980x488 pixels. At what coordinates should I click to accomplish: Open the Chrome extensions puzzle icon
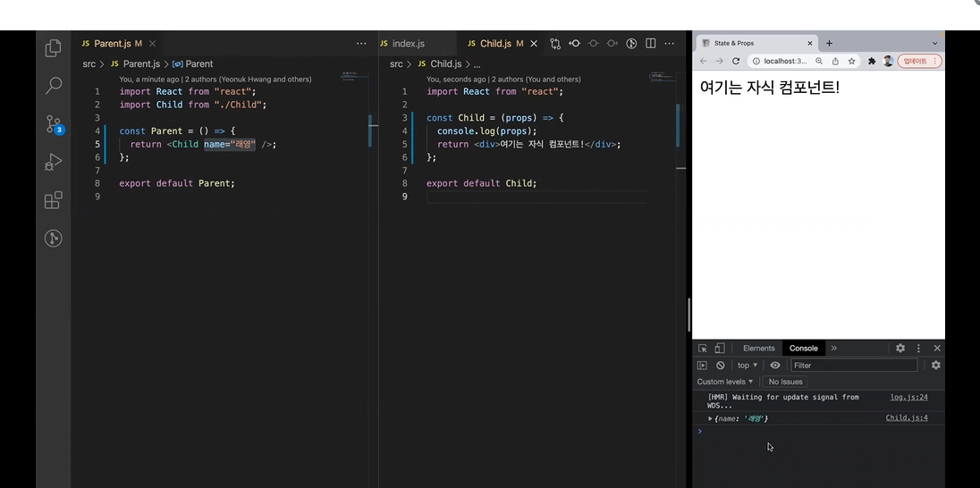click(x=872, y=61)
